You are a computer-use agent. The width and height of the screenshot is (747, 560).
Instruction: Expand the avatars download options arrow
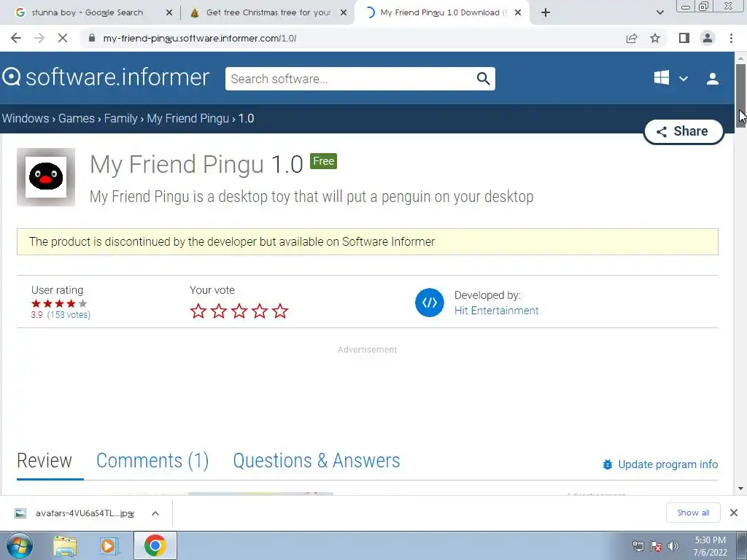[x=155, y=513]
